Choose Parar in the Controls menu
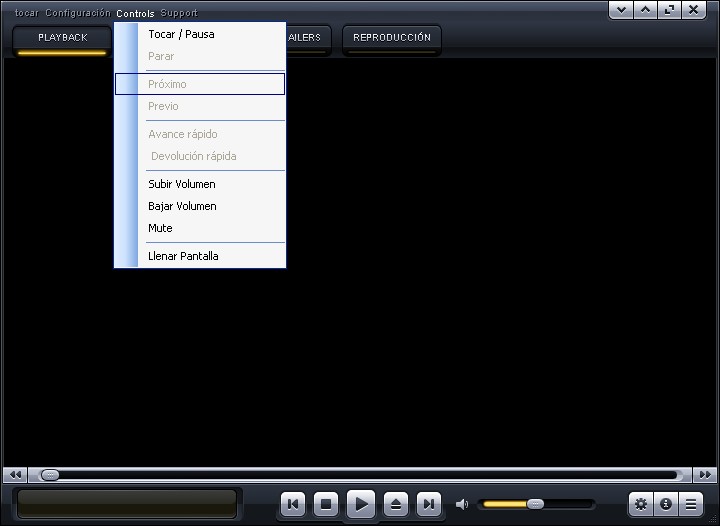Viewport: 720px width, 526px height. coord(200,56)
